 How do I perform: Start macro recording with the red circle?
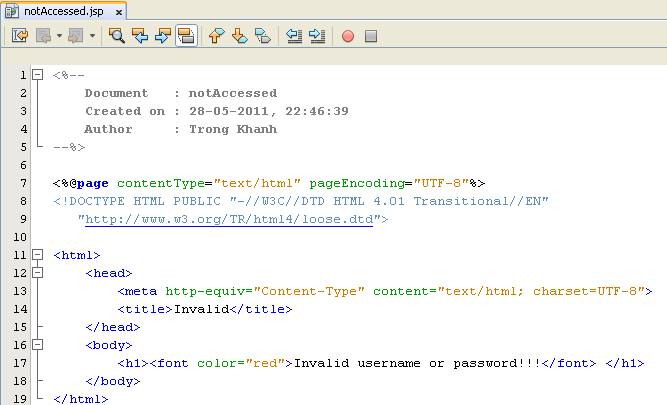click(x=348, y=36)
